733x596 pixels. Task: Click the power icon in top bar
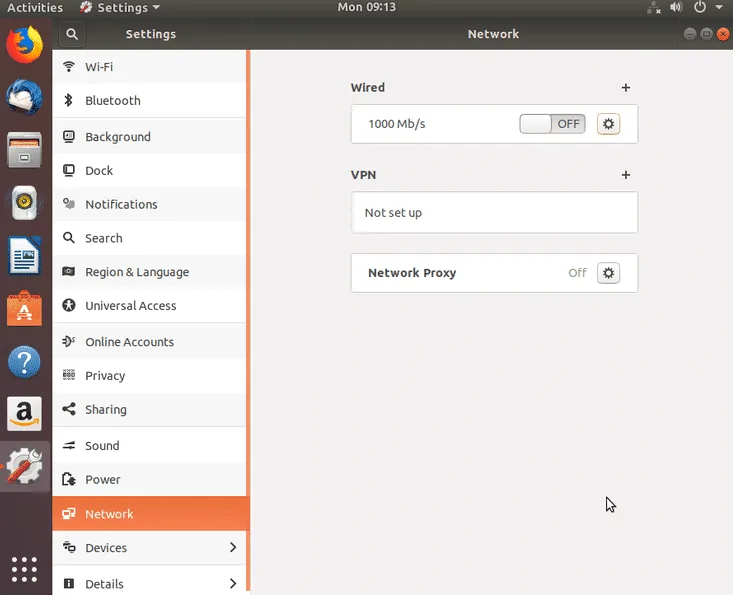tap(699, 7)
